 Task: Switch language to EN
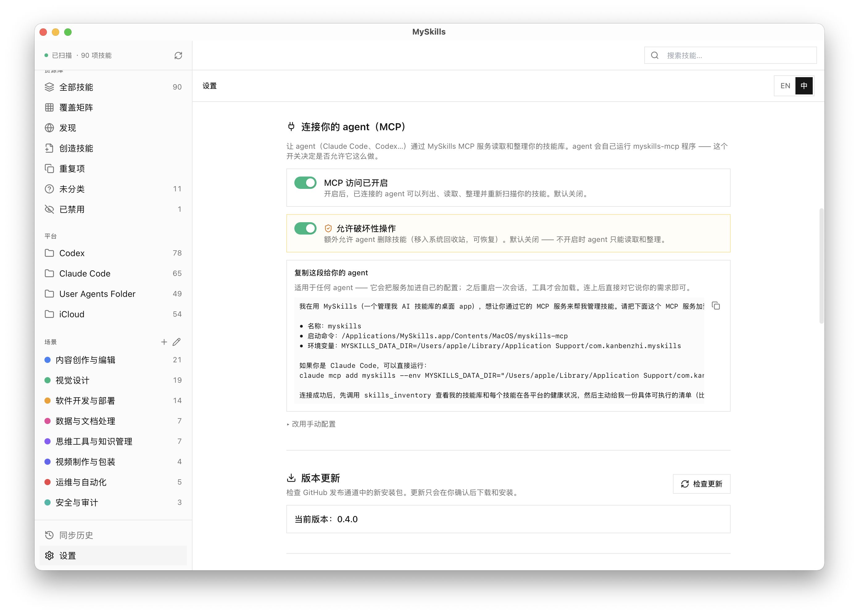point(785,86)
